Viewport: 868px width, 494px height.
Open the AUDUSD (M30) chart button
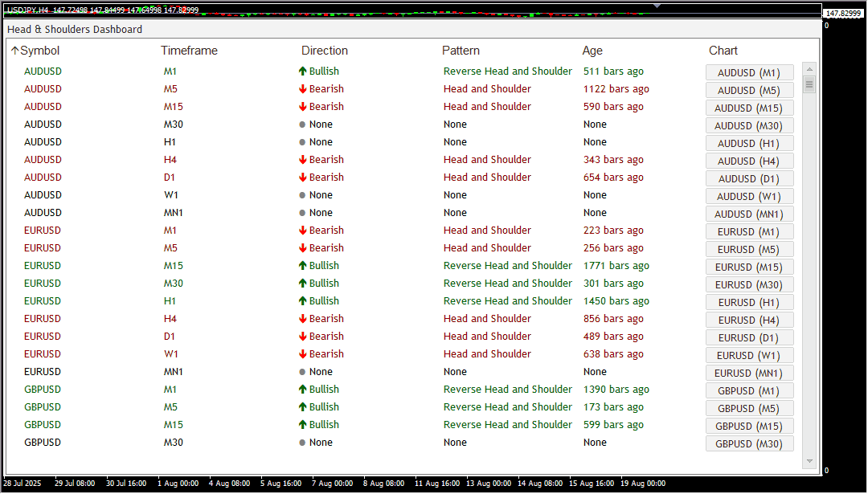pyautogui.click(x=750, y=125)
